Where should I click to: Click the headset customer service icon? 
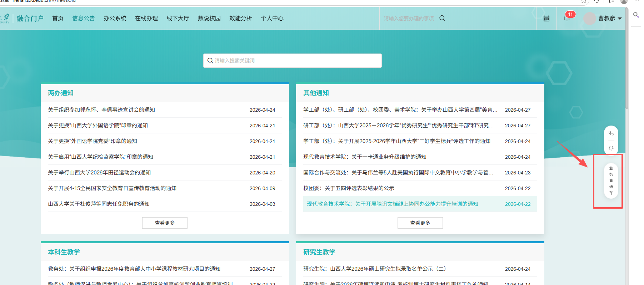tap(611, 148)
